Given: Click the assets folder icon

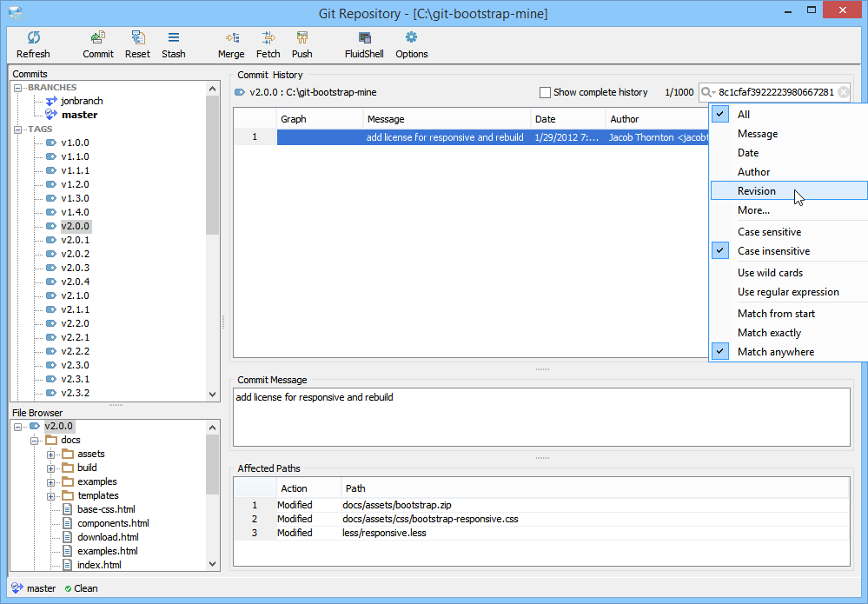Looking at the screenshot, I should (68, 454).
